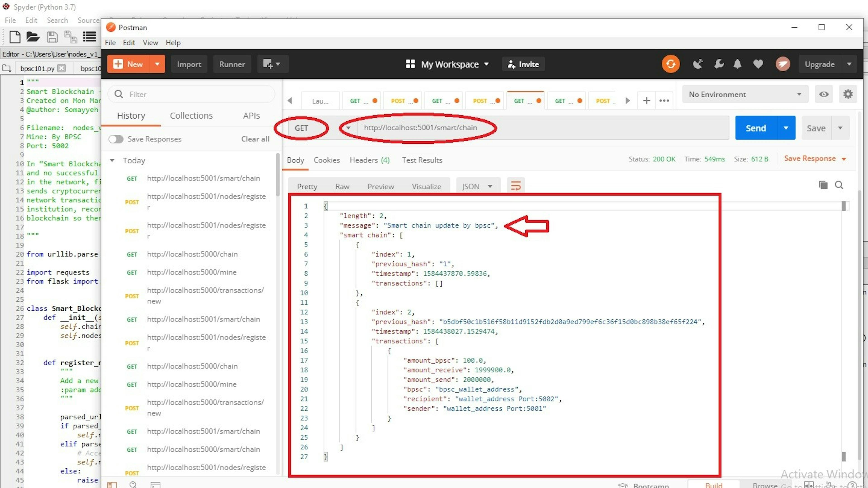Click the heart icon in header

pyautogui.click(x=758, y=64)
